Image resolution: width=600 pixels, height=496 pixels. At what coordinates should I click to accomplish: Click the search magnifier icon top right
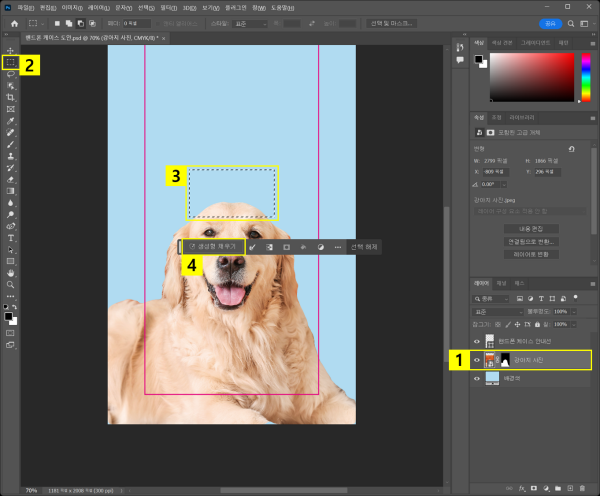coord(573,23)
